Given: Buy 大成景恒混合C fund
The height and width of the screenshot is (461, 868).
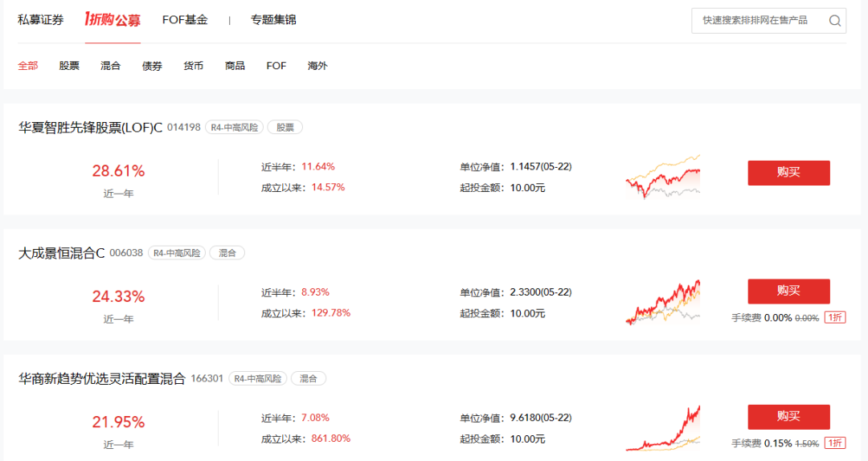Looking at the screenshot, I should [x=788, y=291].
